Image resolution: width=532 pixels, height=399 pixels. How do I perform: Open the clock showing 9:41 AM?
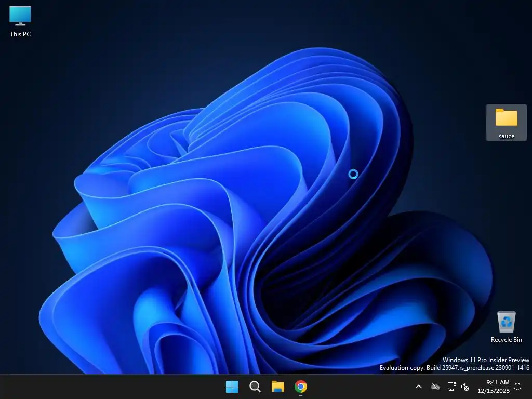(x=498, y=382)
